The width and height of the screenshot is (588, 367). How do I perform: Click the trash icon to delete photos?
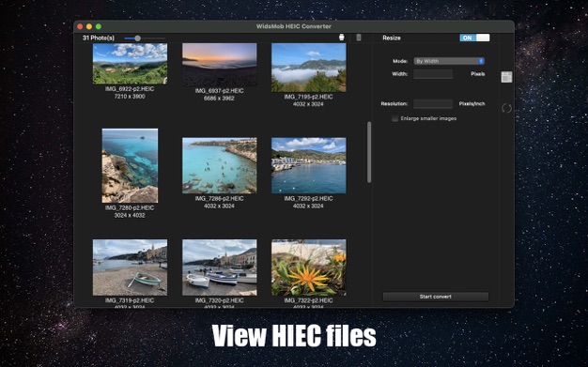[359, 38]
